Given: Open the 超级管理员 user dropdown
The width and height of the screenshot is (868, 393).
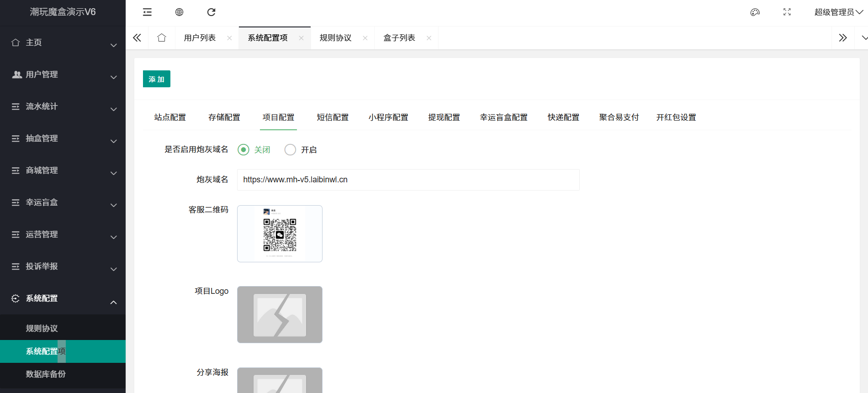Looking at the screenshot, I should tap(838, 12).
